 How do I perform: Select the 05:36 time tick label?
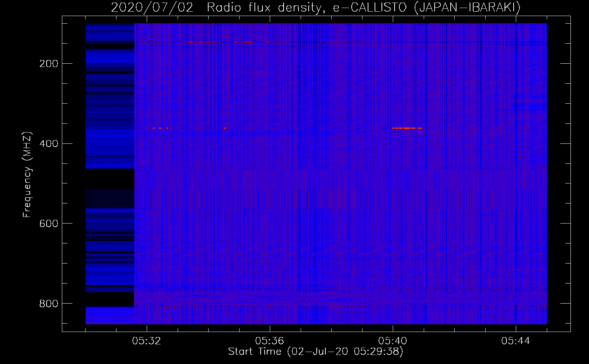point(270,341)
